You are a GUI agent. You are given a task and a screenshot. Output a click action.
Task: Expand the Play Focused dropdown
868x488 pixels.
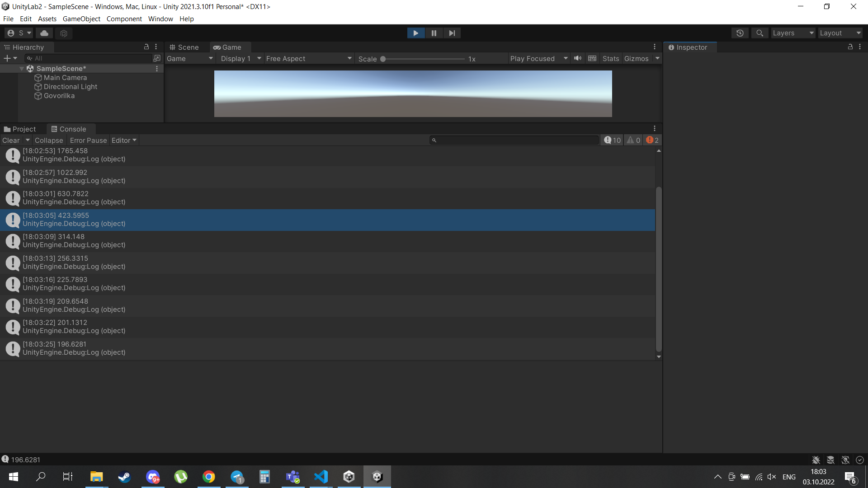pos(538,59)
